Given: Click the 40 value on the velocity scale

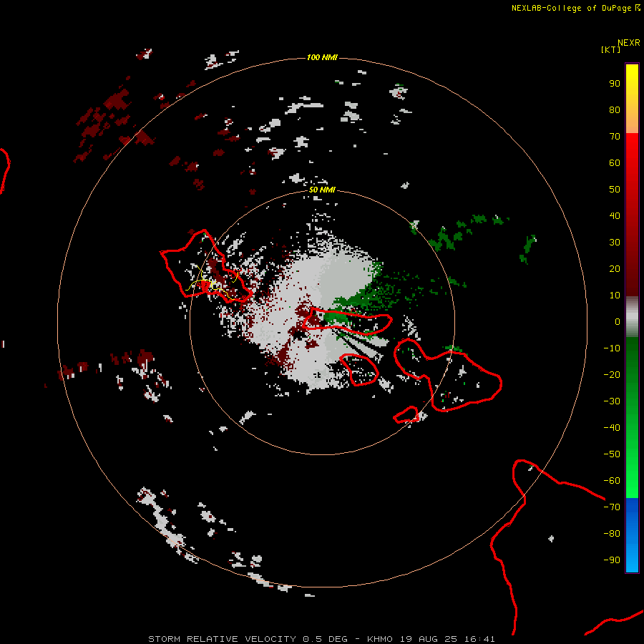Looking at the screenshot, I should tap(615, 216).
